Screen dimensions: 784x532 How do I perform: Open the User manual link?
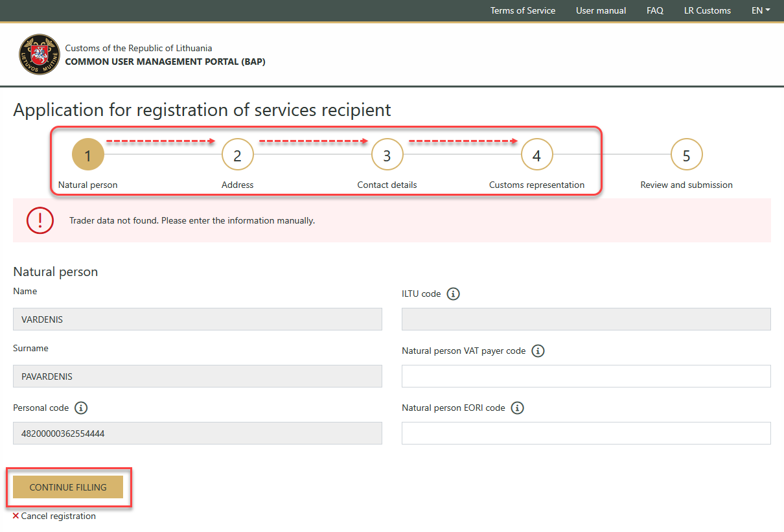[601, 10]
